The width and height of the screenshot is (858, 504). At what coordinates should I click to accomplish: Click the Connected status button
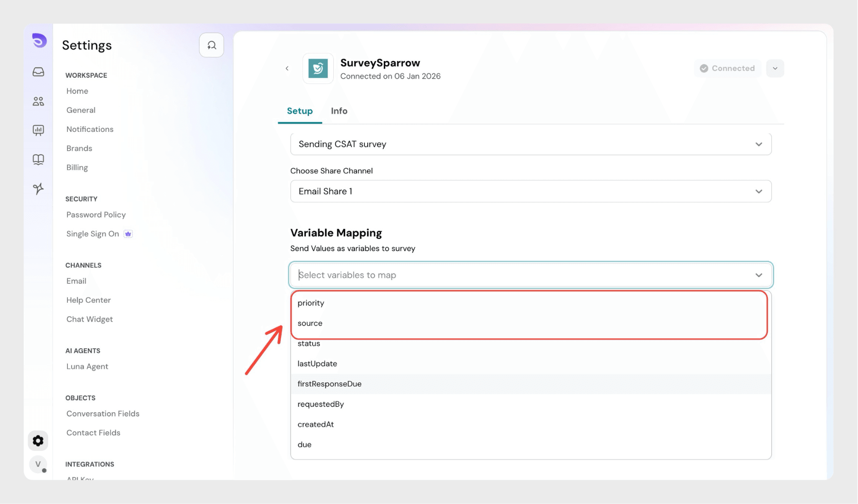[727, 68]
